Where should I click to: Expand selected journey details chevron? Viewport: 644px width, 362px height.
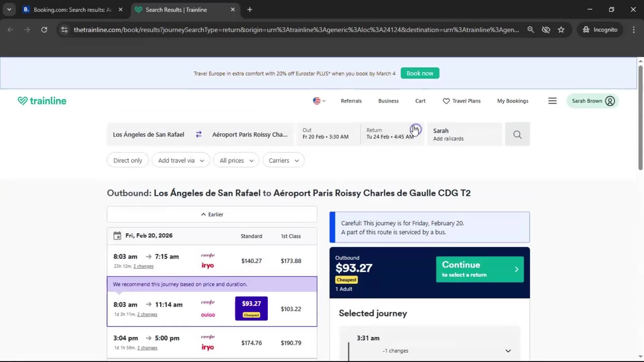click(x=508, y=351)
